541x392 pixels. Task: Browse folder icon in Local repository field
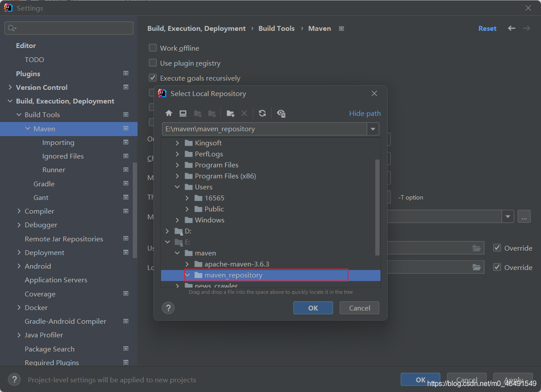pyautogui.click(x=477, y=267)
